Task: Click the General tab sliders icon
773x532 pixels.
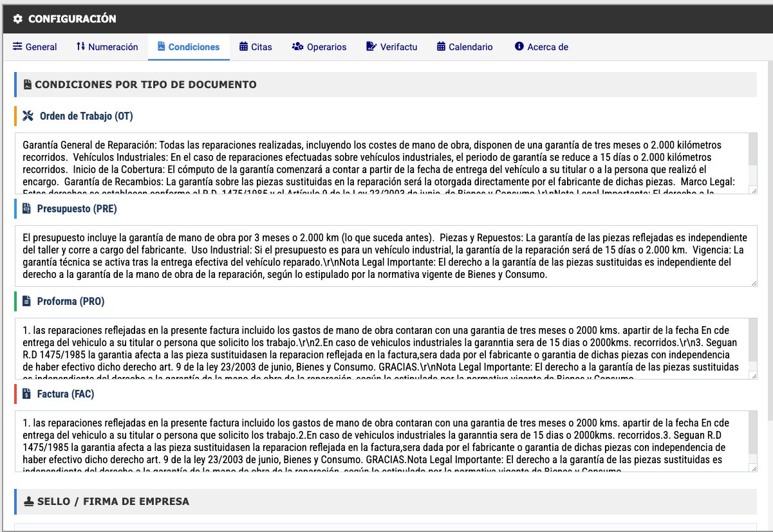Action: click(17, 47)
